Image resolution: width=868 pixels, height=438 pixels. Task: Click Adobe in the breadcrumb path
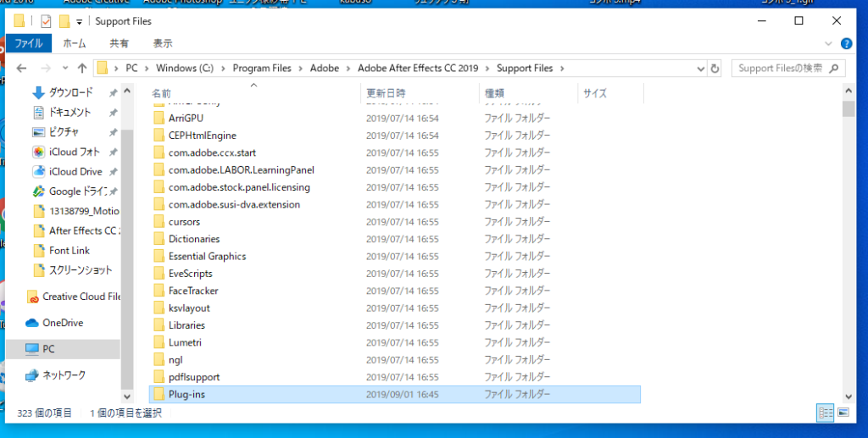point(324,68)
